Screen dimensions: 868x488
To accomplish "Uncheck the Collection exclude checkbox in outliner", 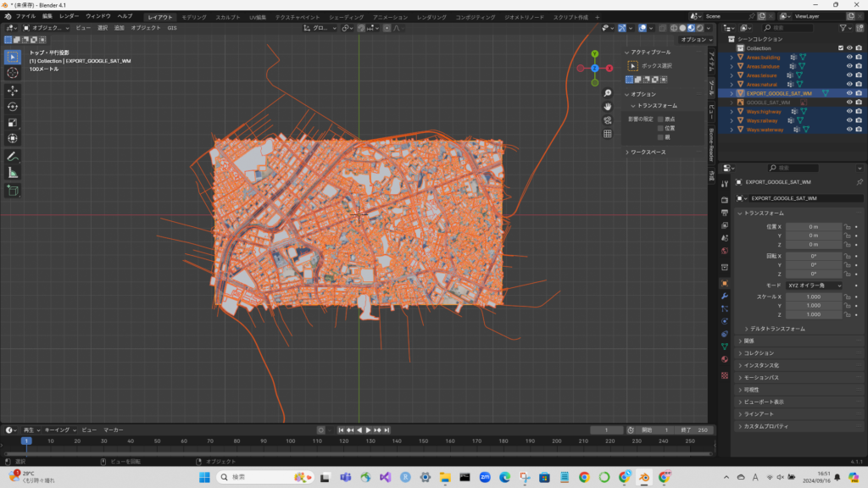I will (841, 48).
